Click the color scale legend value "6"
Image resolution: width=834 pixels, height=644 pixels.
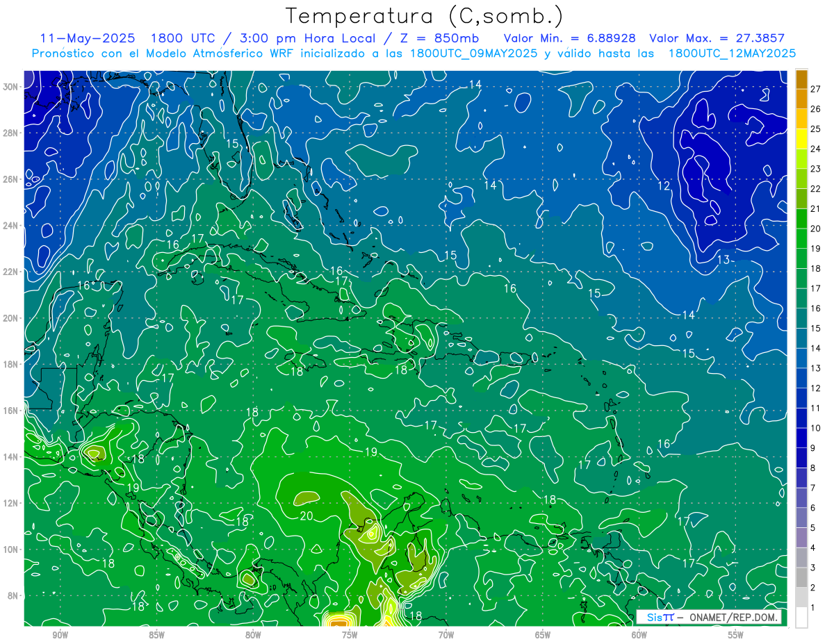(x=813, y=508)
